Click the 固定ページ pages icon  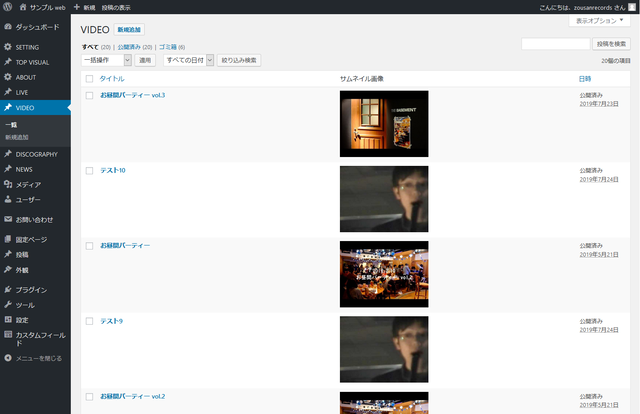click(8, 239)
